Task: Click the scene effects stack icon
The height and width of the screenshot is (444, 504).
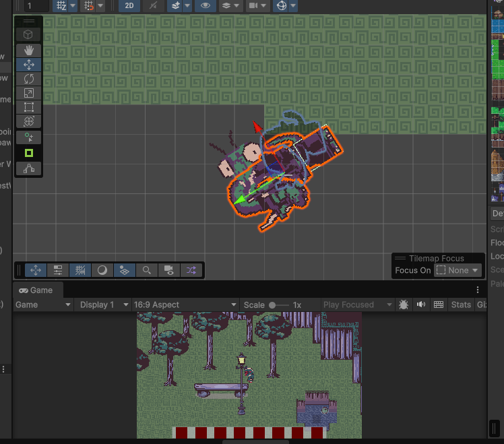Action: pyautogui.click(x=175, y=5)
